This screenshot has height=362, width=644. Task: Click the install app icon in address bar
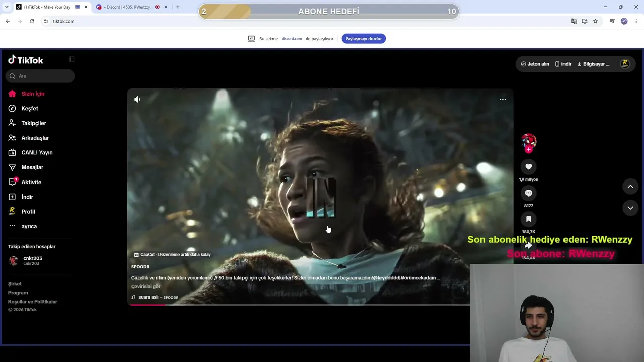(585, 21)
